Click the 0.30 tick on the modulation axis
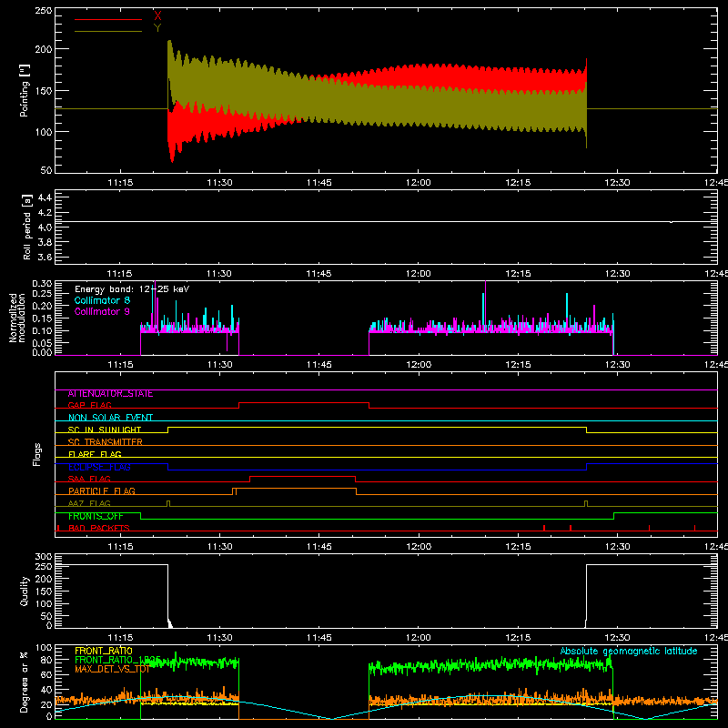Screen dimensions: 728x728 [42, 284]
